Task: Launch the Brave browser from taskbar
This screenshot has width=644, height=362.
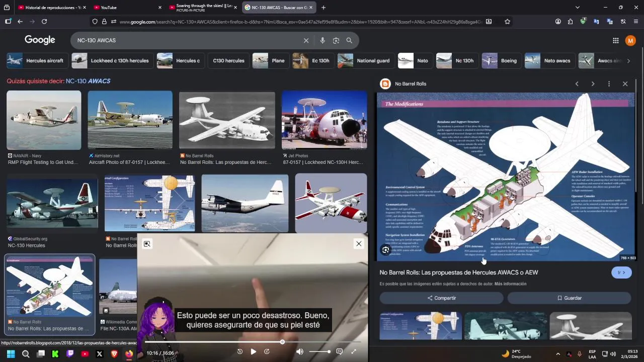Action: [114, 354]
